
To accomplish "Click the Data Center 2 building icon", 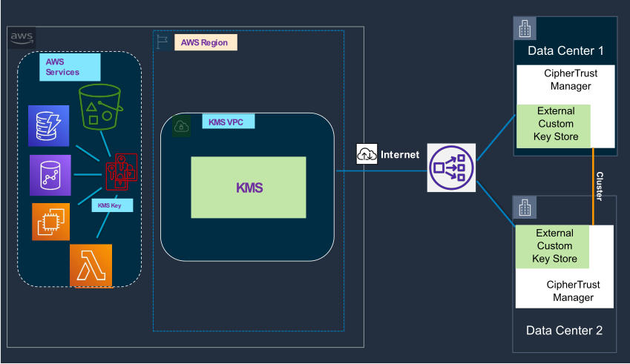I will pyautogui.click(x=524, y=208).
